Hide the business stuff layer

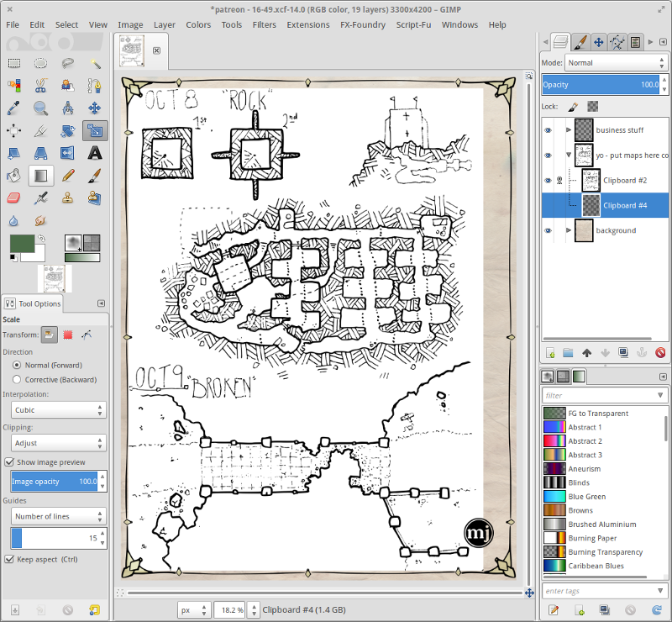549,129
